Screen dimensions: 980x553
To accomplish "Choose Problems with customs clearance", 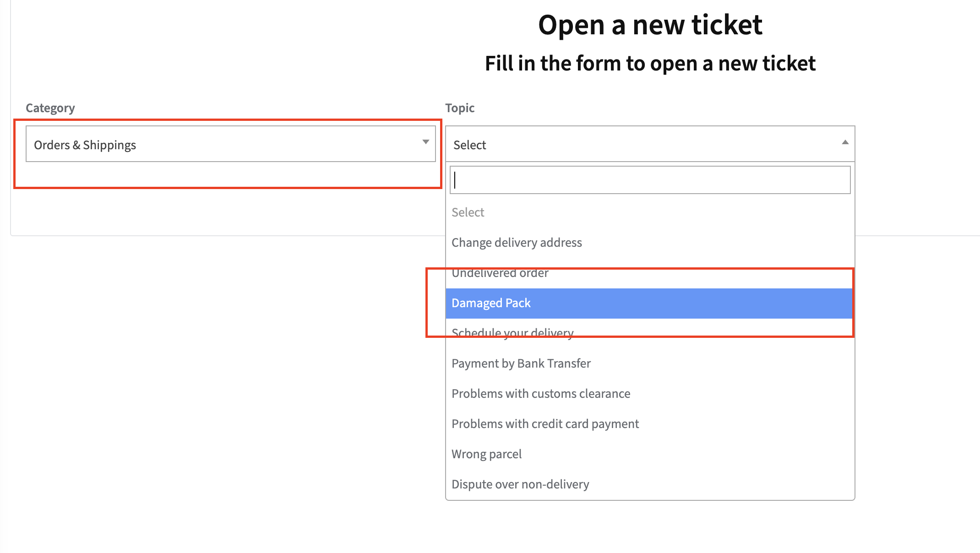I will [x=541, y=394].
